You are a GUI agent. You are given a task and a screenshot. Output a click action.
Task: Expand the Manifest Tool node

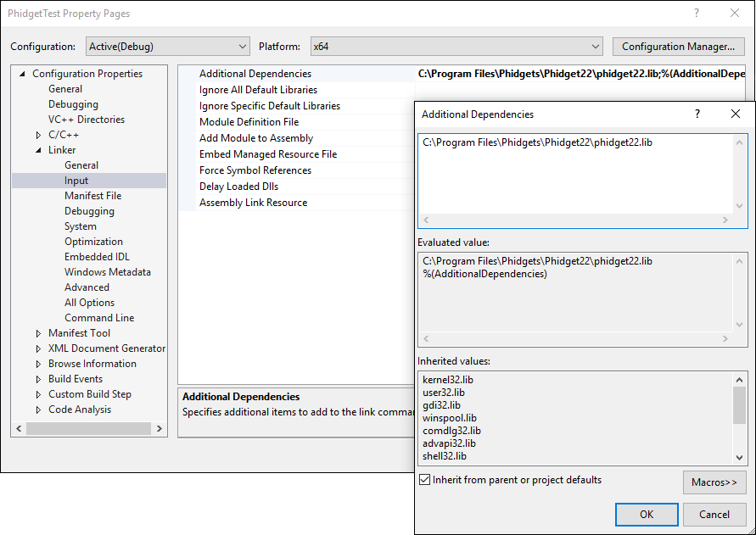coord(38,333)
